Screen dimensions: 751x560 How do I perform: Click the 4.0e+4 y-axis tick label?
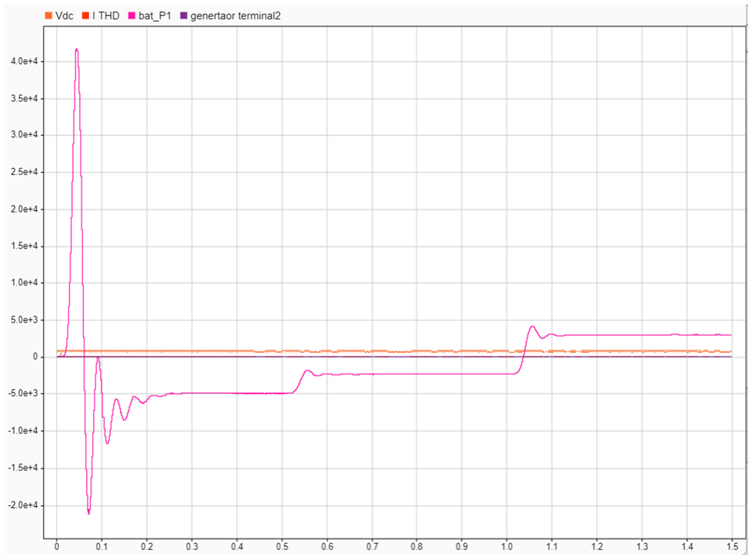[x=24, y=61]
